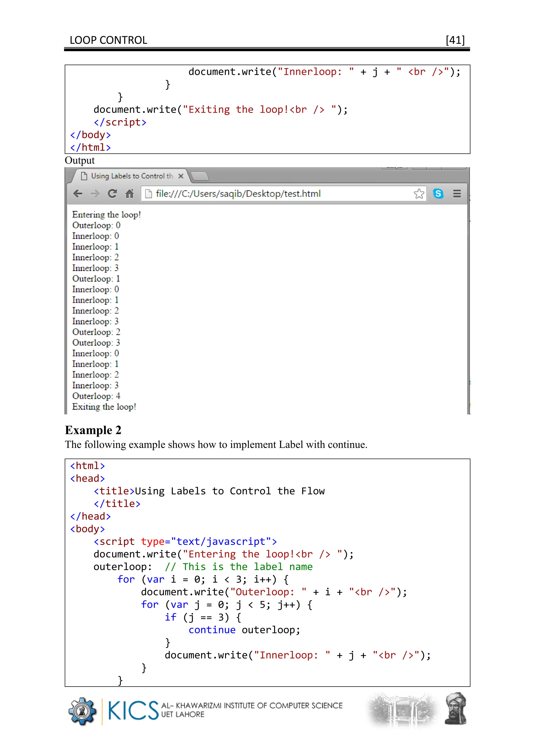Click the gear emblem logo in the footer

click(82, 711)
